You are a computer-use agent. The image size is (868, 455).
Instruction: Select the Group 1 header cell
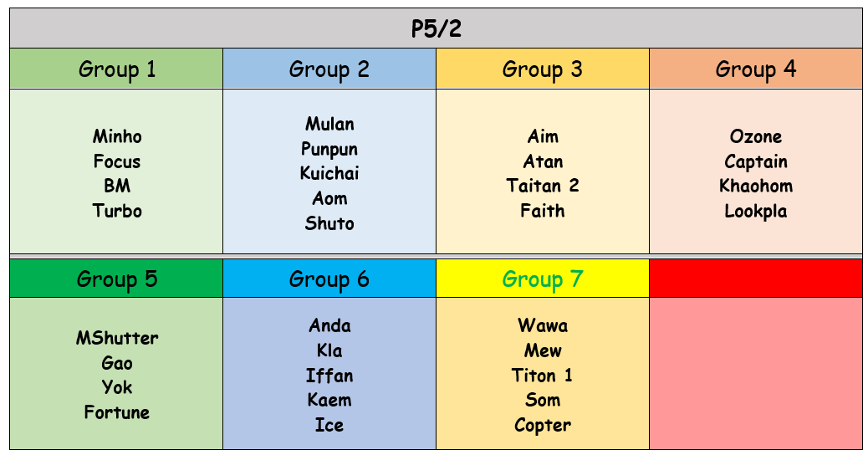click(x=116, y=69)
